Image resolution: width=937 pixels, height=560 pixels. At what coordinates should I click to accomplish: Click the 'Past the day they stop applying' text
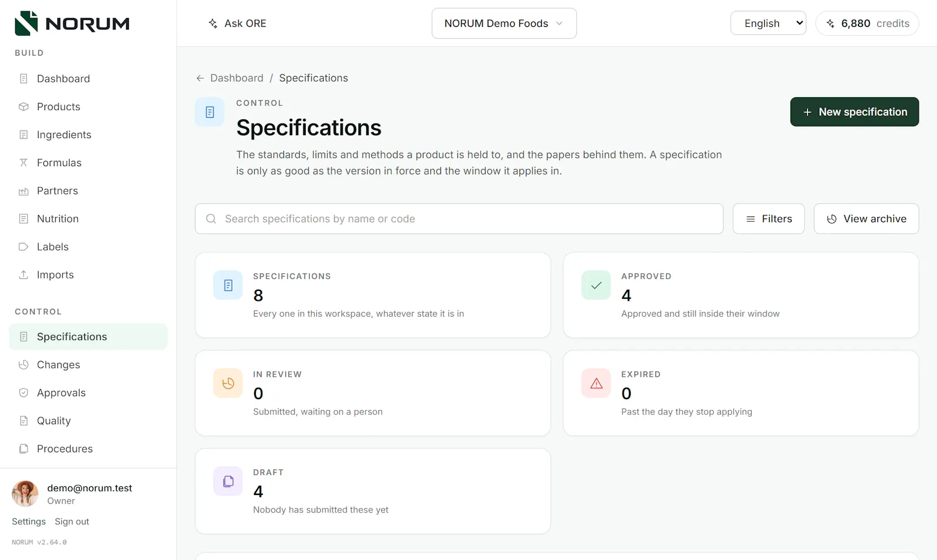tap(687, 412)
